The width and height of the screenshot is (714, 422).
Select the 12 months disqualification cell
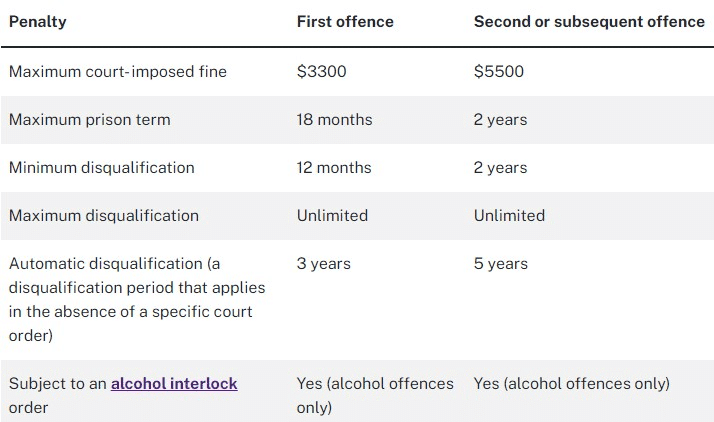(x=334, y=168)
